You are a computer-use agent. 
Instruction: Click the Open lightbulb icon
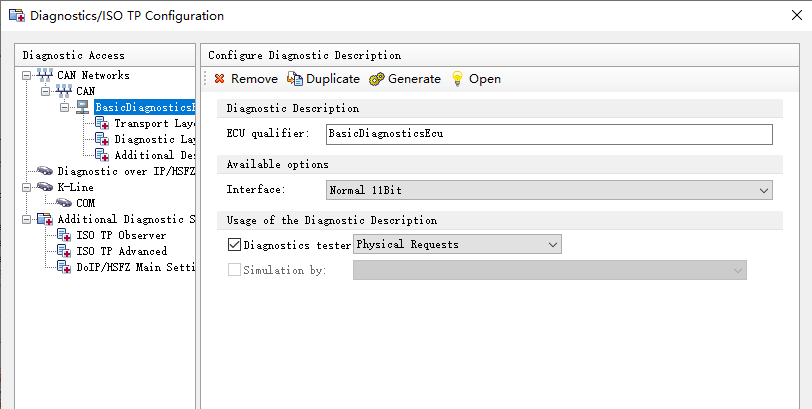click(x=458, y=79)
